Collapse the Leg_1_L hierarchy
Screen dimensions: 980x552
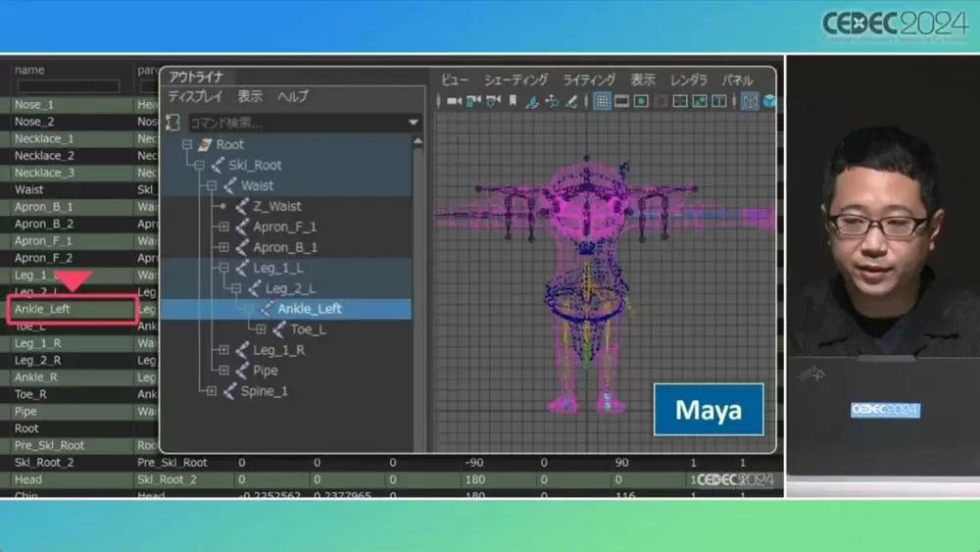pos(223,269)
